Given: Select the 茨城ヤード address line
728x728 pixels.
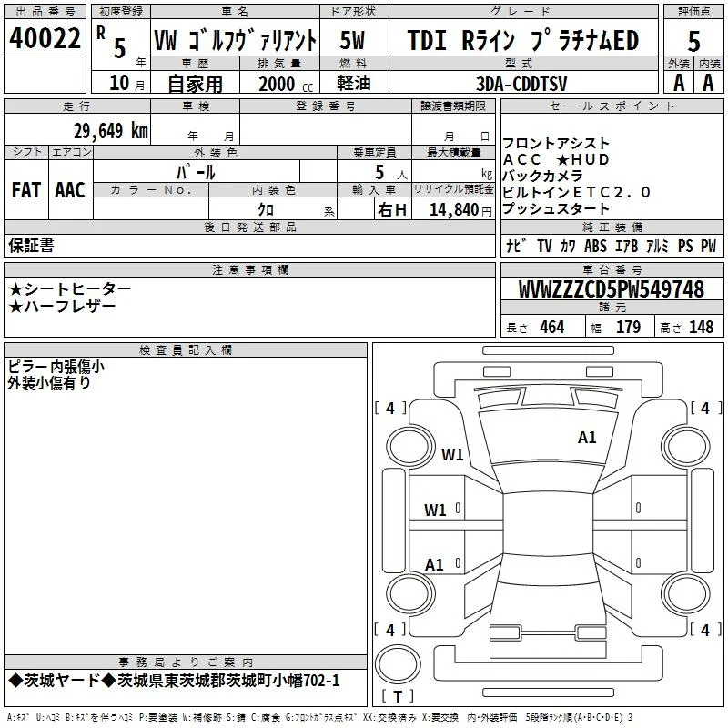Looking at the screenshot, I should pyautogui.click(x=174, y=681).
